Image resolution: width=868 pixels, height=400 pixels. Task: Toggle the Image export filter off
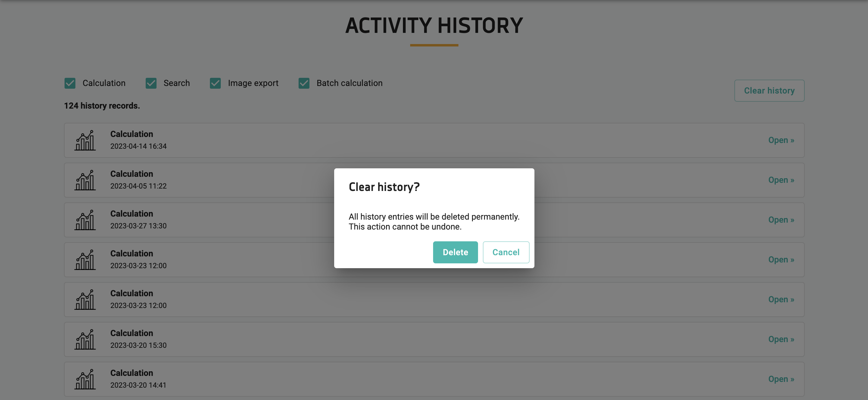click(x=215, y=83)
